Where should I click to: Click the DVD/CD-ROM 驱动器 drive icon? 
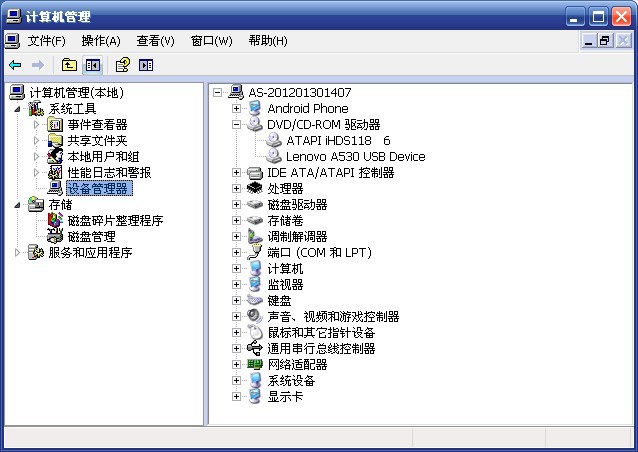[x=255, y=124]
